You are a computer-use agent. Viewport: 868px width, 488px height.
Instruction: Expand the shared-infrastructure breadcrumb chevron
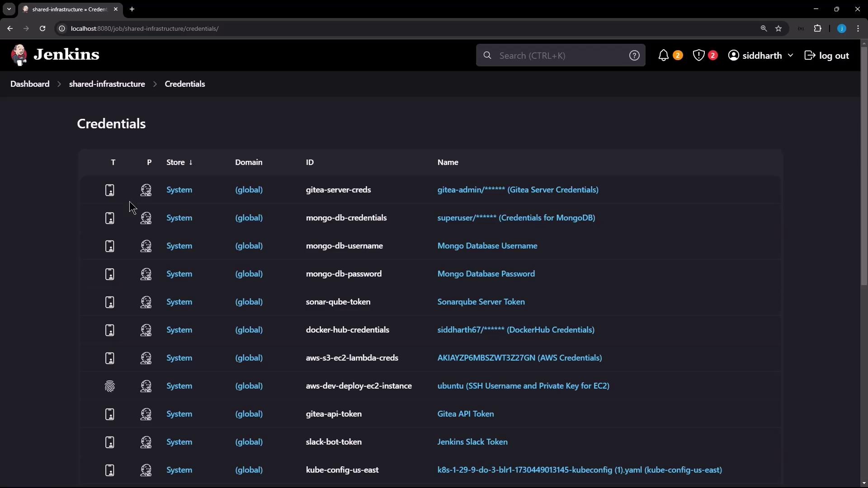155,84
